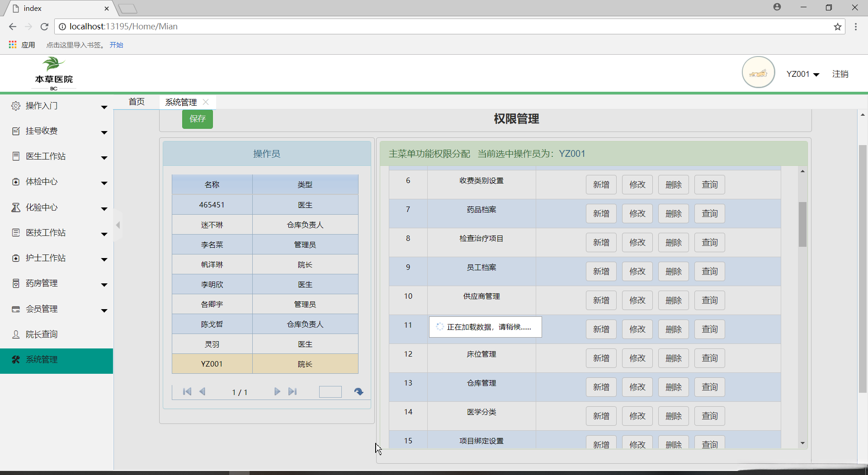The height and width of the screenshot is (475, 868).
Task: Expand the 操作入门 menu arrow
Action: point(104,107)
